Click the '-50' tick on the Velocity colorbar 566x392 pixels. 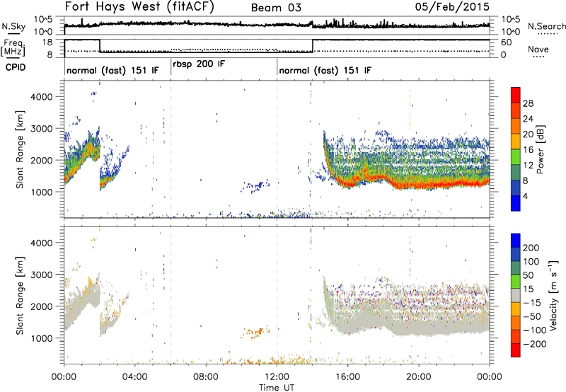pos(533,316)
